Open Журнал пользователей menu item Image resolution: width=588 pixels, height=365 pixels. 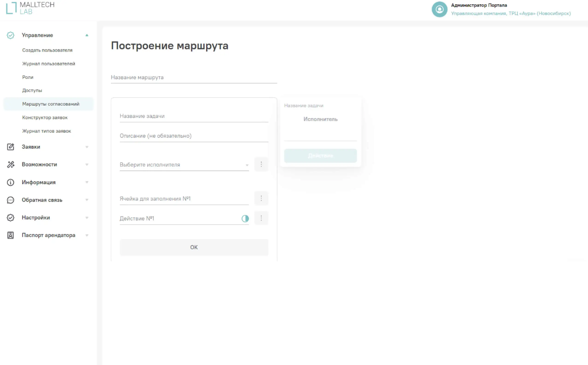point(49,64)
